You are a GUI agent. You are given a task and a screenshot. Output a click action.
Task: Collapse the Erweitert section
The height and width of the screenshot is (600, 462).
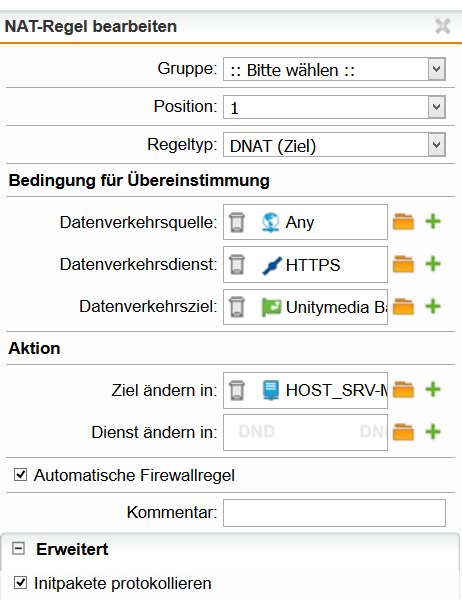pyautogui.click(x=18, y=549)
